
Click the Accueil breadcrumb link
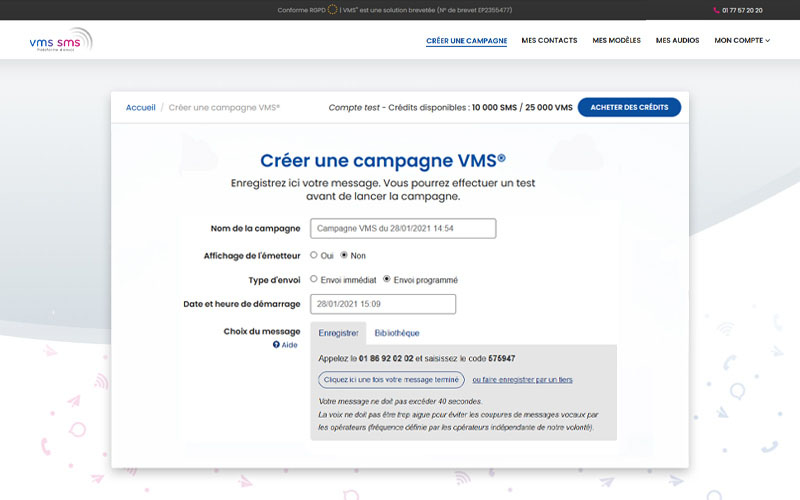[x=140, y=108]
